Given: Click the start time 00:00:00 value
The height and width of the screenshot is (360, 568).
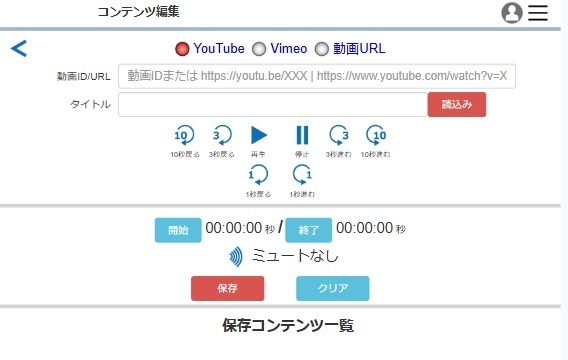Looking at the screenshot, I should (234, 228).
